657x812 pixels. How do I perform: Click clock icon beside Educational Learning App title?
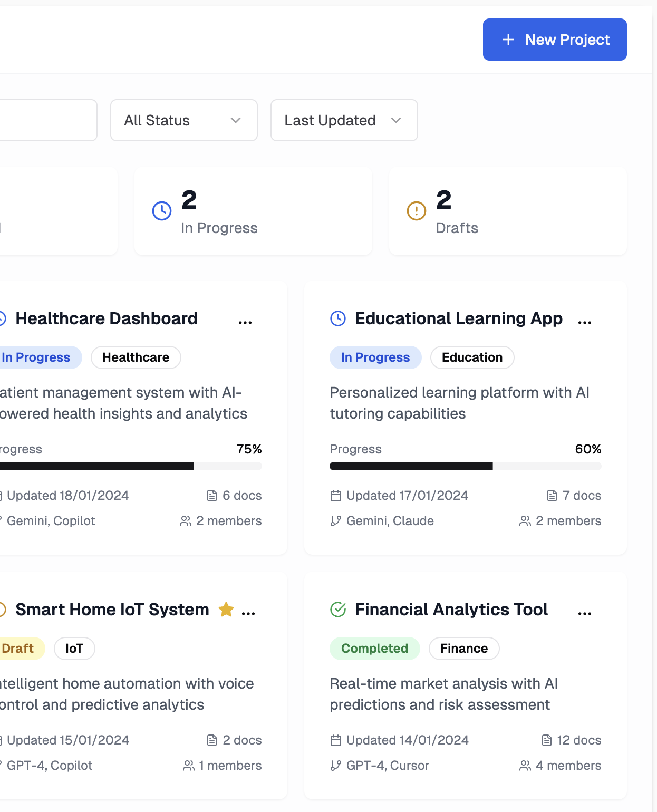338,318
